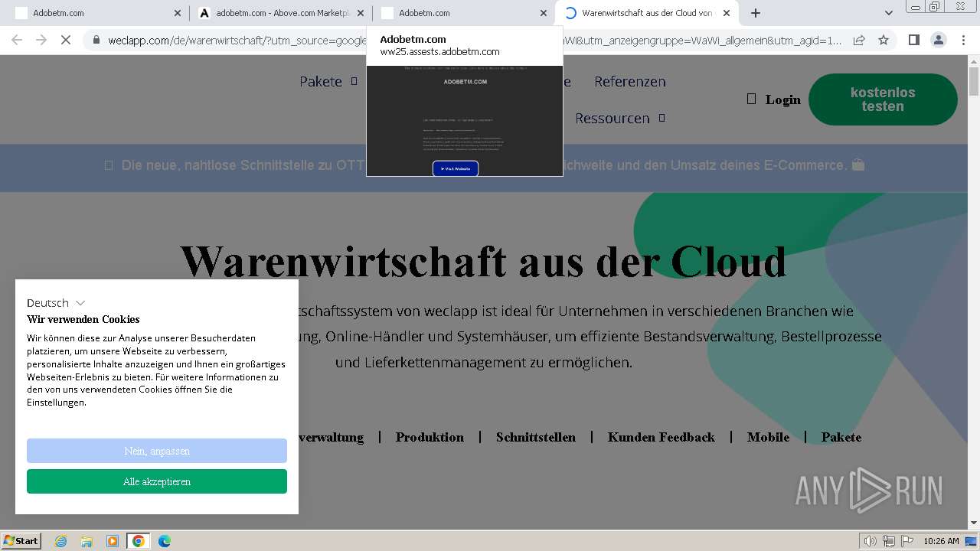This screenshot has width=980, height=551.
Task: Switch to the first Adobetm.com tab
Action: (x=97, y=13)
